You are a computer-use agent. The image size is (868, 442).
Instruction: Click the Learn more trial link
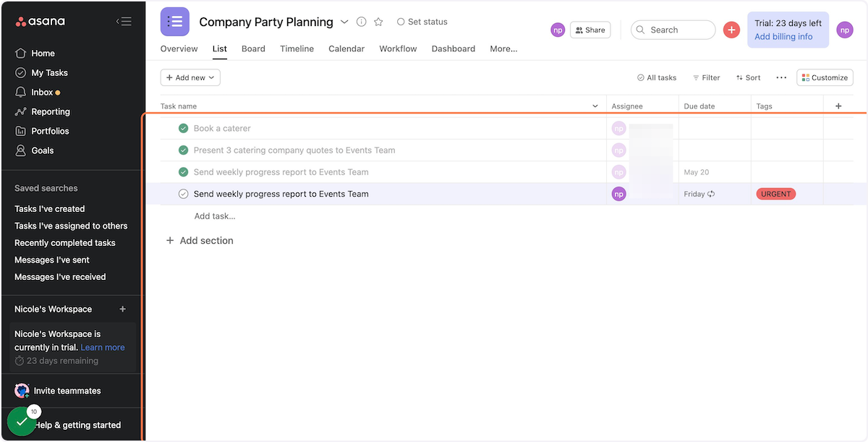103,348
